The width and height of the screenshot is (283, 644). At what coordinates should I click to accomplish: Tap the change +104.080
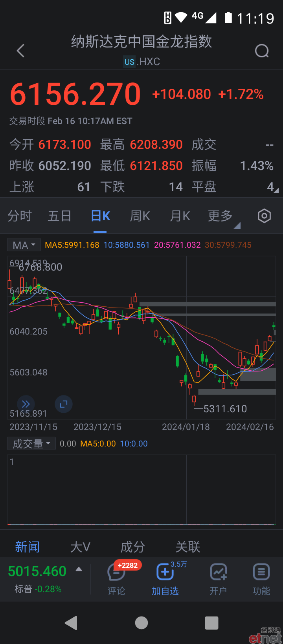point(182,94)
